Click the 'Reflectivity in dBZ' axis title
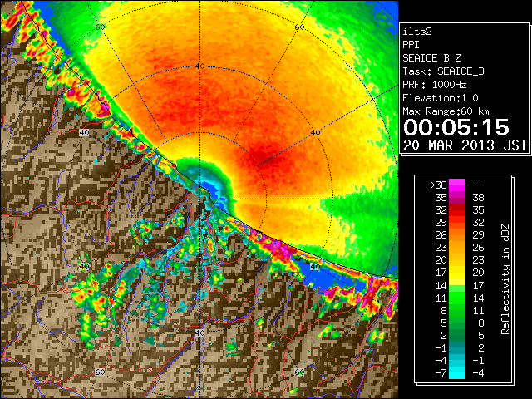This screenshot has height=399, width=532. click(505, 279)
